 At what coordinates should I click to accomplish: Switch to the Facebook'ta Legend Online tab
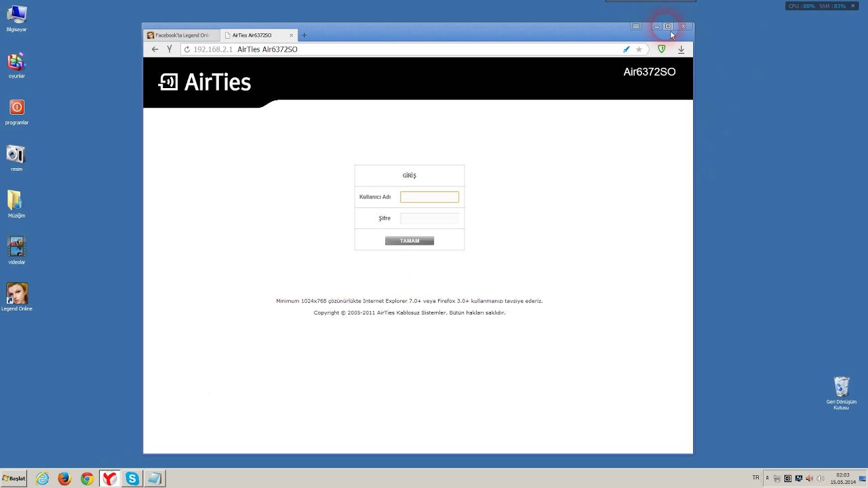click(182, 35)
